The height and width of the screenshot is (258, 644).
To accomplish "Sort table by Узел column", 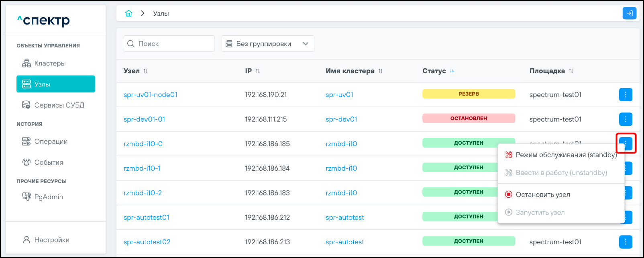I will pos(146,71).
